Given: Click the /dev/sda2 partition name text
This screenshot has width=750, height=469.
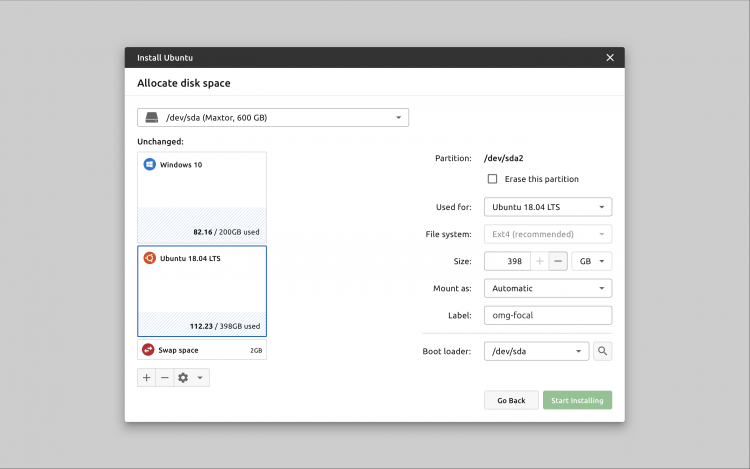Looking at the screenshot, I should 504,158.
